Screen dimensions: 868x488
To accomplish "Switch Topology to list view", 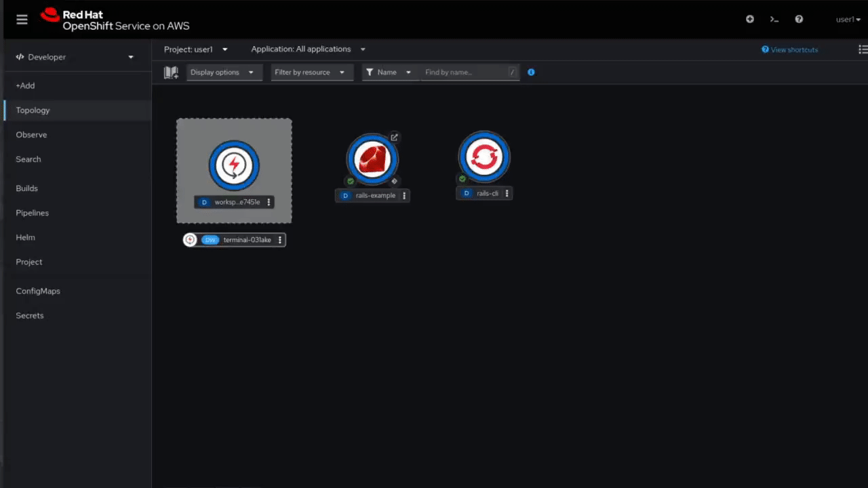I will click(863, 49).
